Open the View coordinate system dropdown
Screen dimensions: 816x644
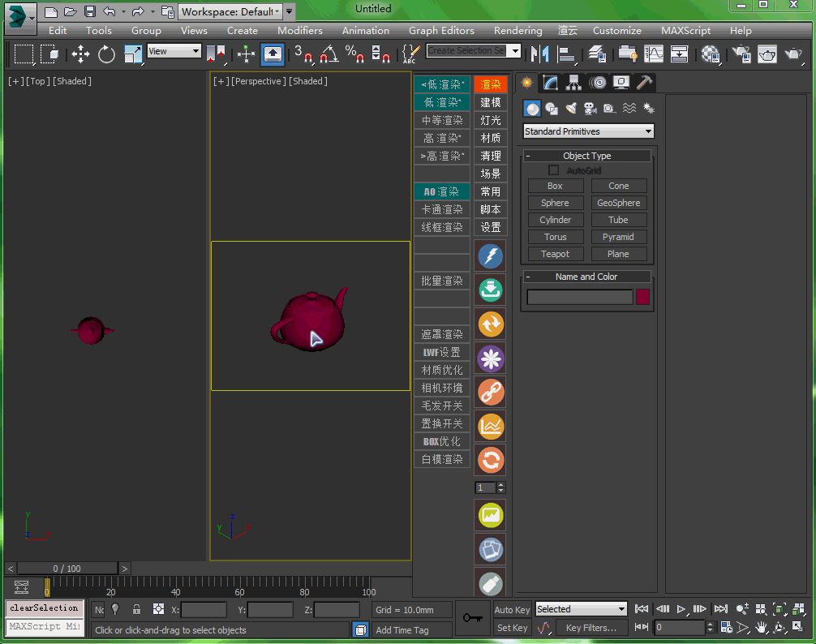pyautogui.click(x=174, y=51)
